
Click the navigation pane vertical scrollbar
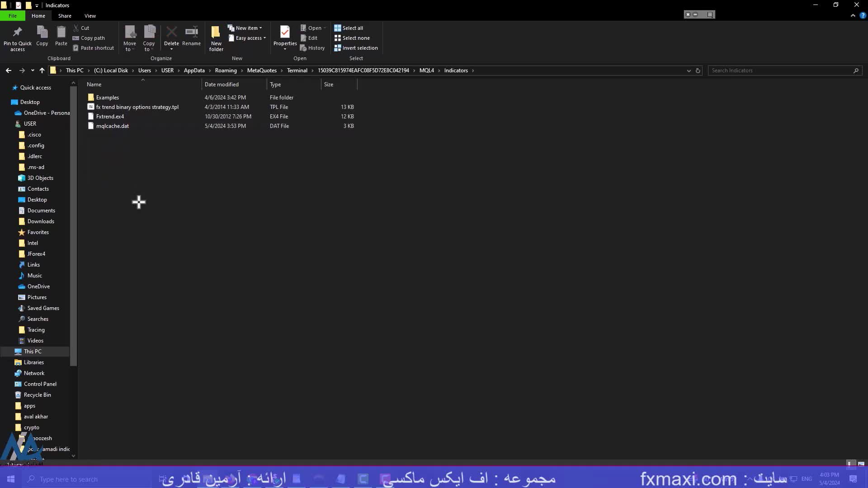pyautogui.click(x=73, y=226)
